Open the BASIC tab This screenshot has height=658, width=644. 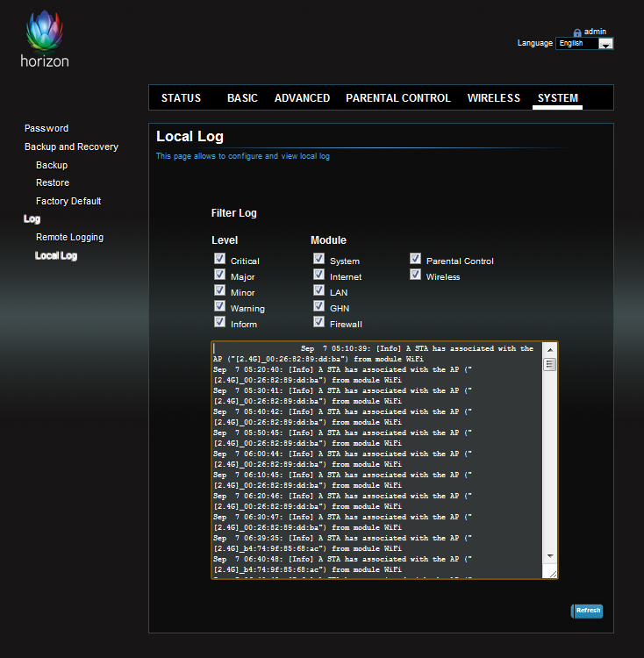(x=242, y=98)
